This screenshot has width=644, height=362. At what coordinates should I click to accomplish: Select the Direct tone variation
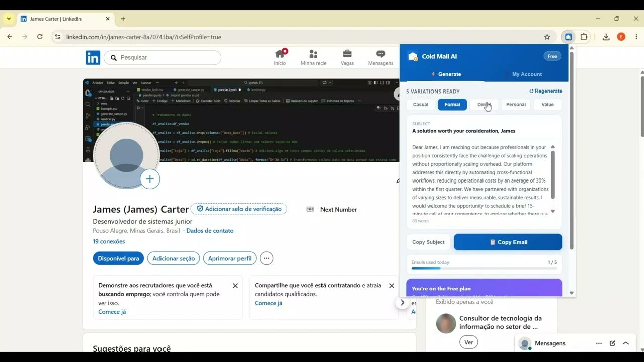[x=484, y=105]
